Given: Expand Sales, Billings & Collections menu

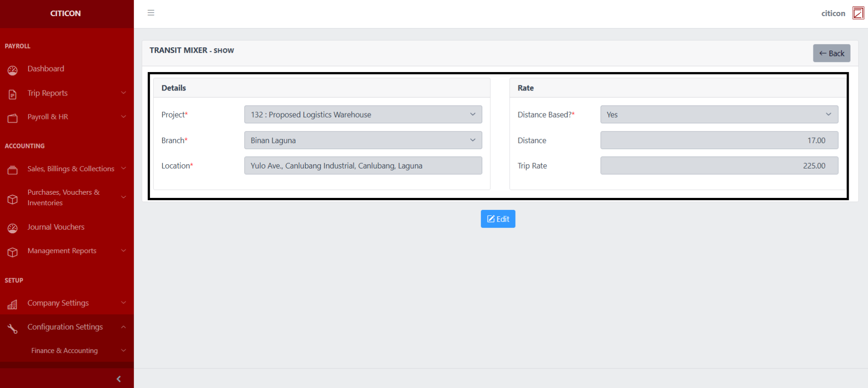Looking at the screenshot, I should click(71, 169).
